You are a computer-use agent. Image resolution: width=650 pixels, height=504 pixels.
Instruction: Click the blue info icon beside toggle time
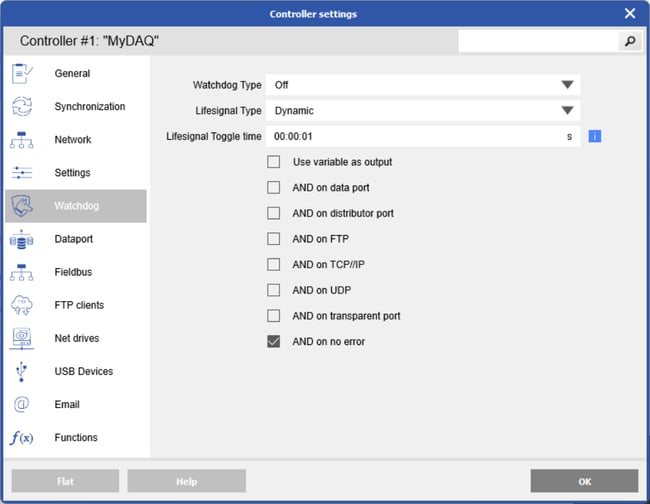[x=594, y=136]
